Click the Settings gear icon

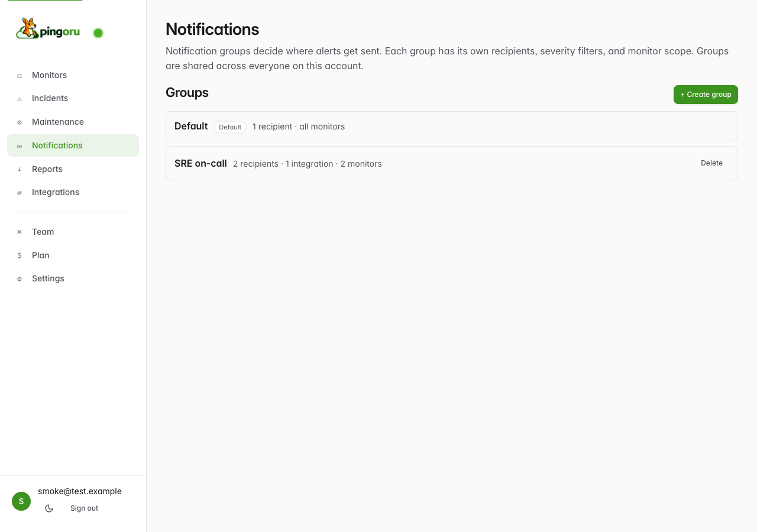[x=19, y=278]
